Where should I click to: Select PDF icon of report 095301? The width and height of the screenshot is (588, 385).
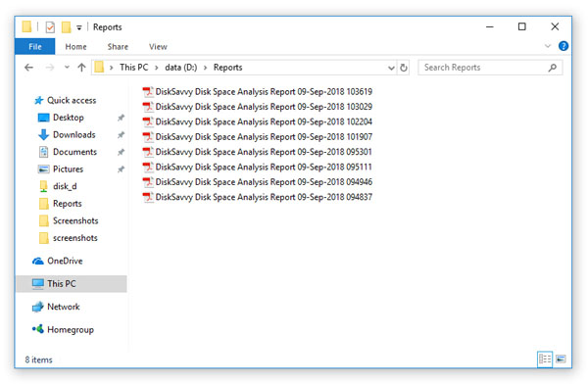[148, 152]
